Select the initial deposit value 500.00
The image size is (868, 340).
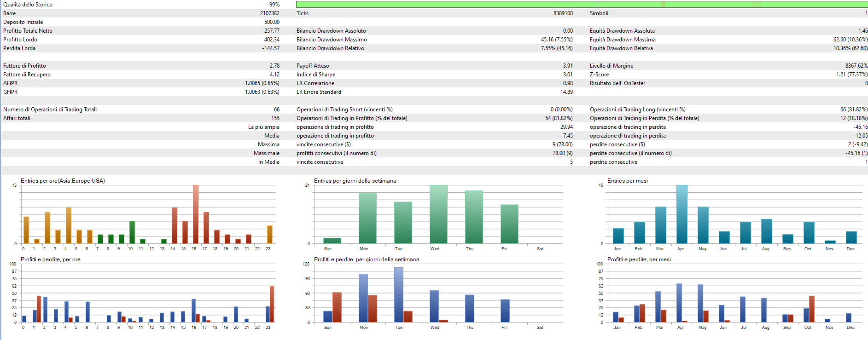272,22
